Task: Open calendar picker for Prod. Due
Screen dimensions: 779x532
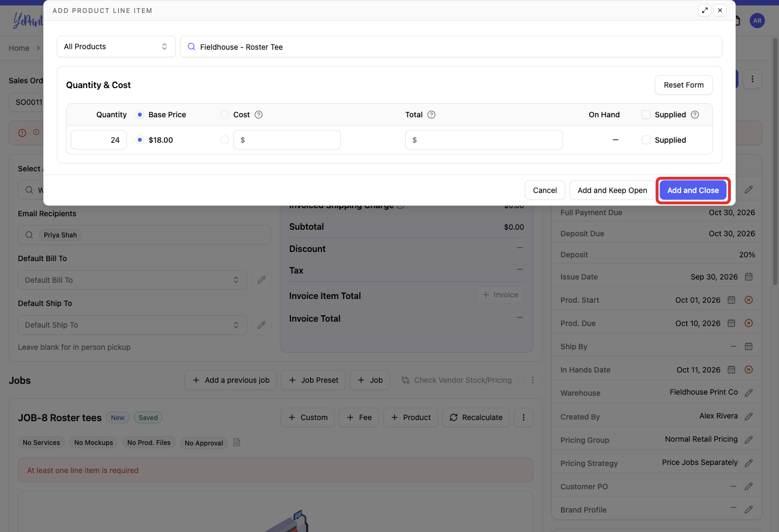Action: coord(731,323)
